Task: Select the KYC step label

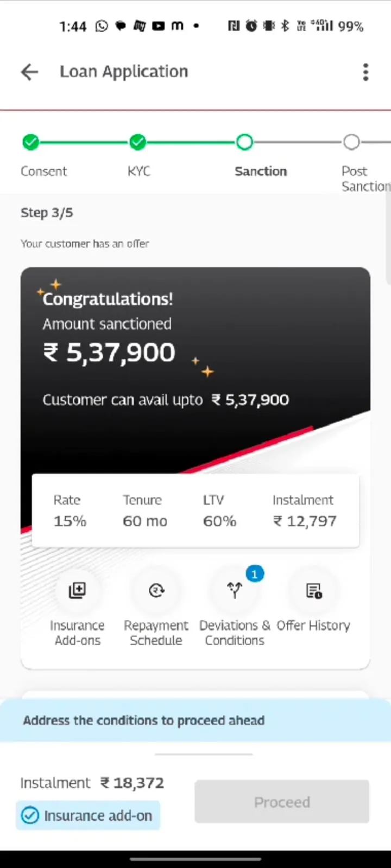Action: coord(139,171)
